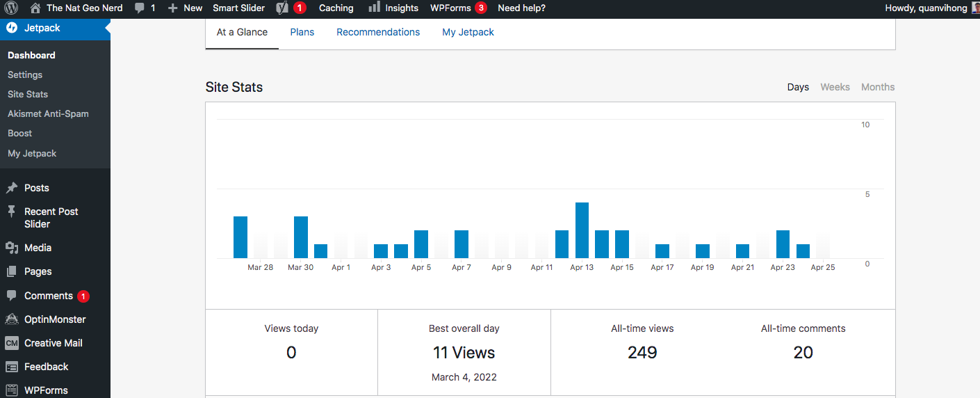
Task: Switch to the At a Glance tab
Action: pos(242,32)
